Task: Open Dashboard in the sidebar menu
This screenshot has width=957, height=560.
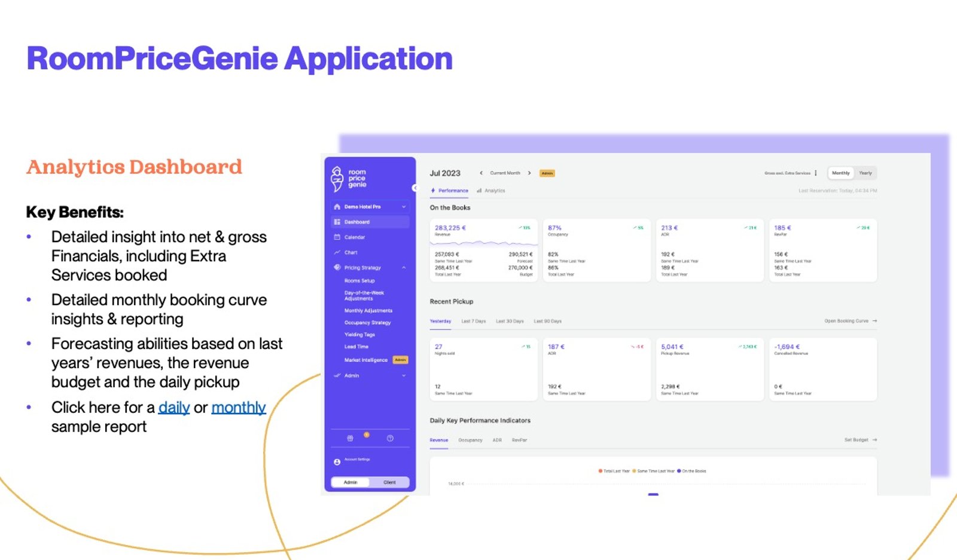Action: click(370, 222)
